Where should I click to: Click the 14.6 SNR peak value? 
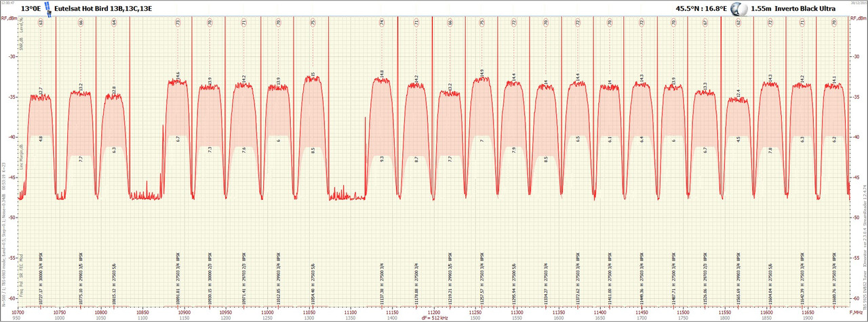178,75
